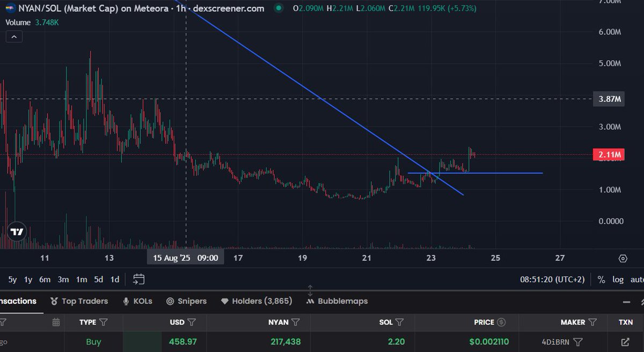Click the NYAN column header
The height and width of the screenshot is (352, 644).
(279, 322)
